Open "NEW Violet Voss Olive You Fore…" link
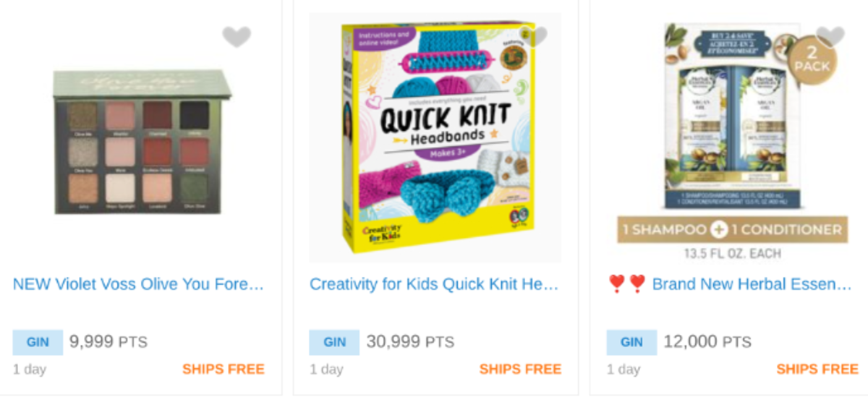The height and width of the screenshot is (397, 868). [138, 283]
